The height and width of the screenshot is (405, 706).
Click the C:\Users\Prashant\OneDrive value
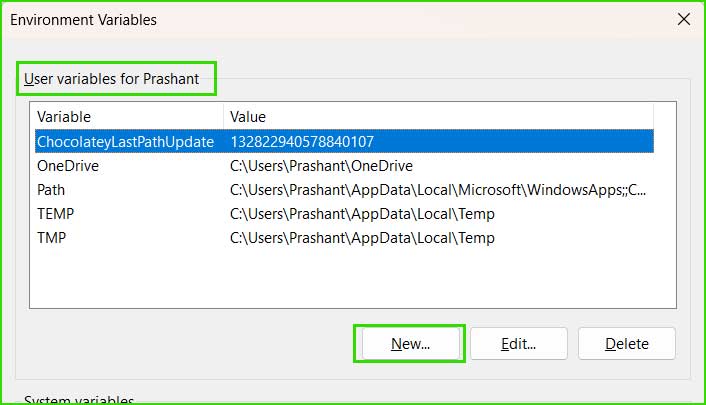coord(321,166)
